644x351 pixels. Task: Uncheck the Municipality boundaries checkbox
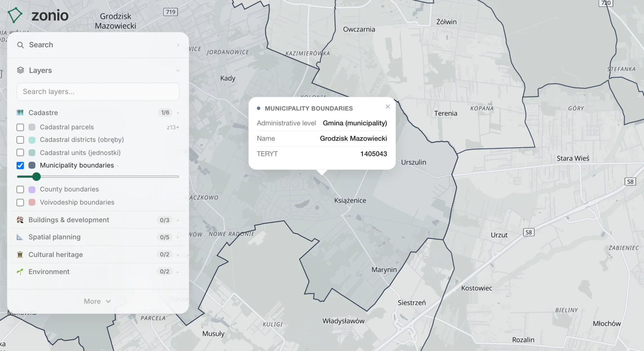click(x=20, y=165)
